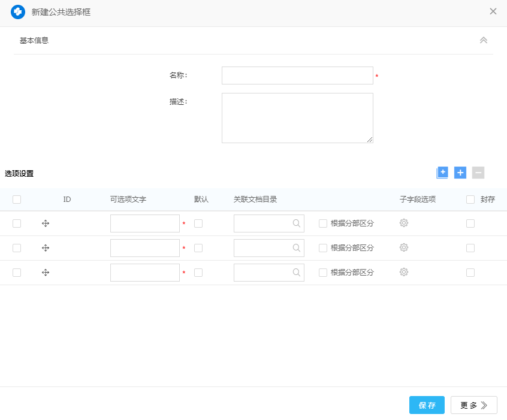Click the gray minus delete-row icon
Viewport: 507px width, 420px height.
click(478, 173)
